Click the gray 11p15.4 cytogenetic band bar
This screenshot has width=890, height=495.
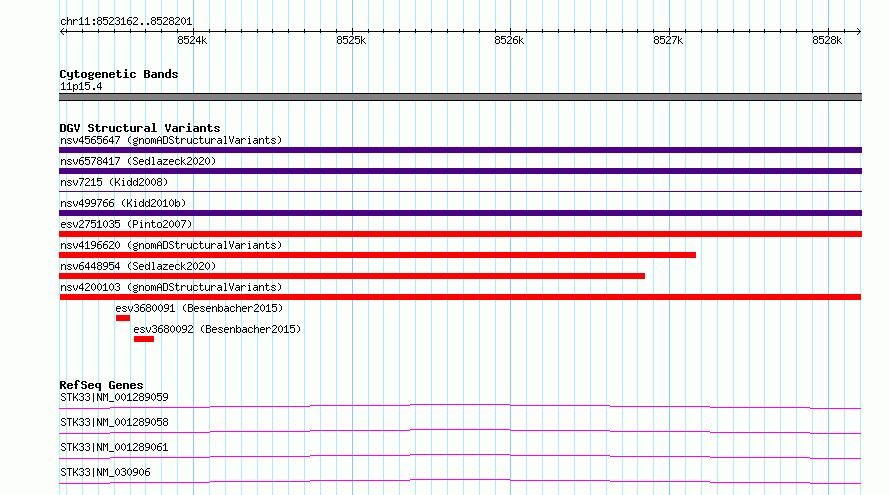pyautogui.click(x=460, y=97)
